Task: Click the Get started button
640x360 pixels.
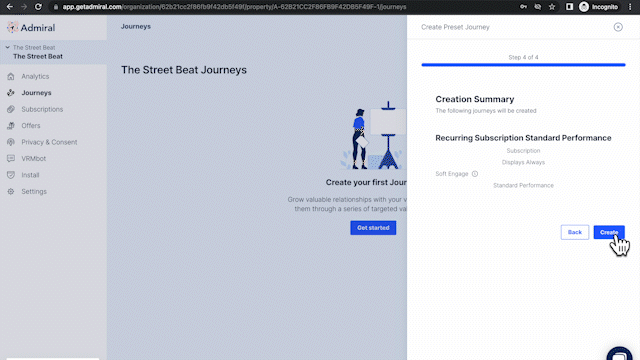Action: (373, 228)
